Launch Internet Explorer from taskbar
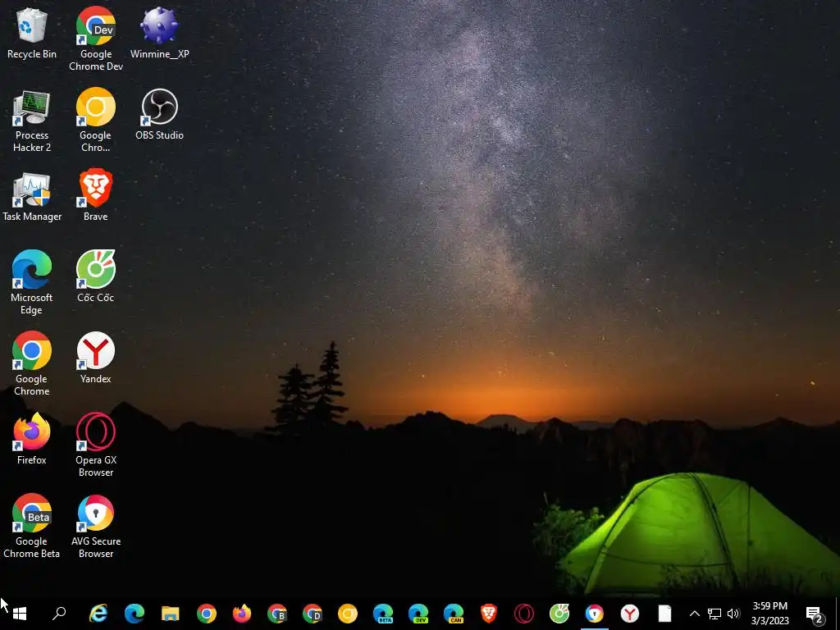840x630 pixels. [x=98, y=614]
